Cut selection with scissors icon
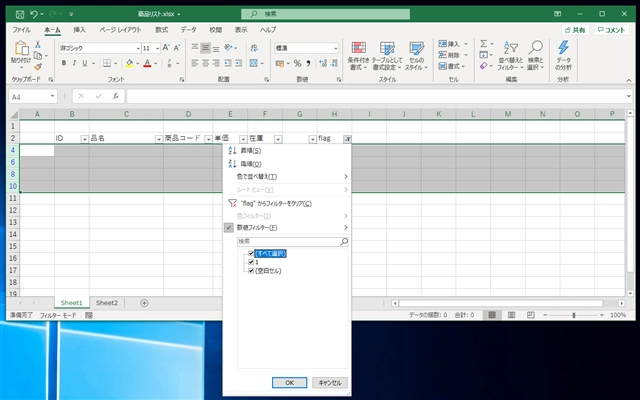Viewport: 640px width, 400px height. tap(38, 44)
